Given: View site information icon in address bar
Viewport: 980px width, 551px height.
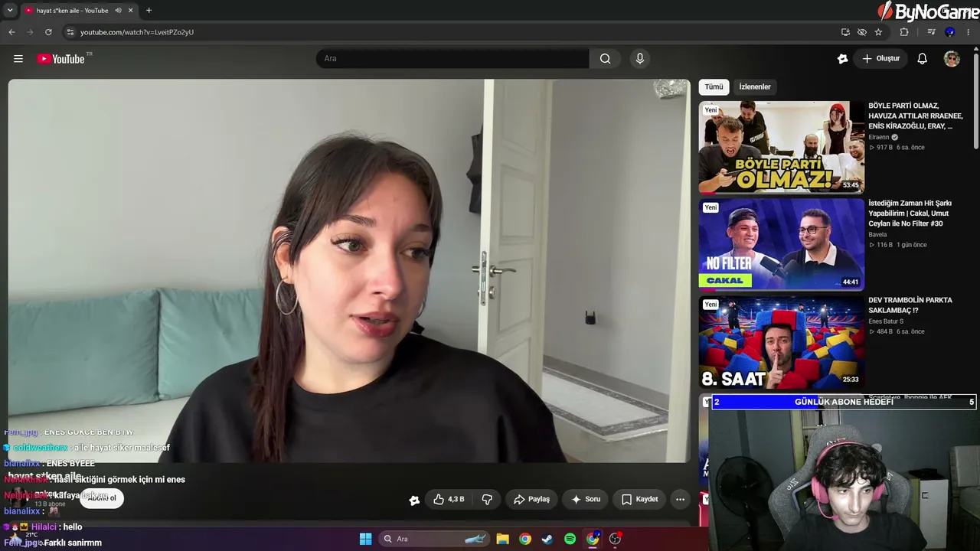Looking at the screenshot, I should coord(70,32).
